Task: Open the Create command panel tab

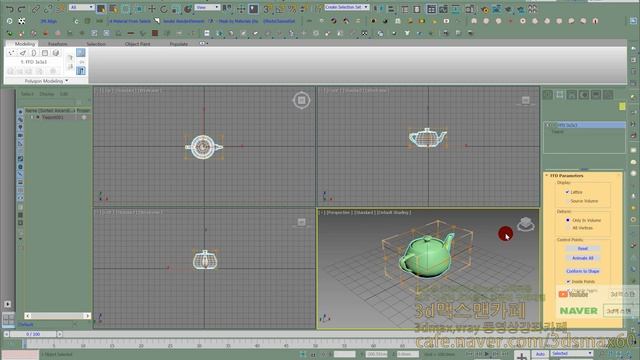Action: coord(548,95)
